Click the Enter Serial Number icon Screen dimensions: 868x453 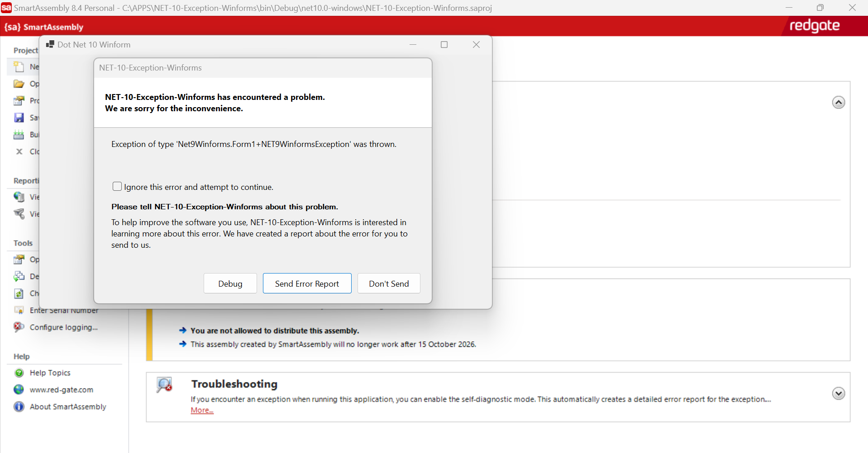pyautogui.click(x=19, y=310)
